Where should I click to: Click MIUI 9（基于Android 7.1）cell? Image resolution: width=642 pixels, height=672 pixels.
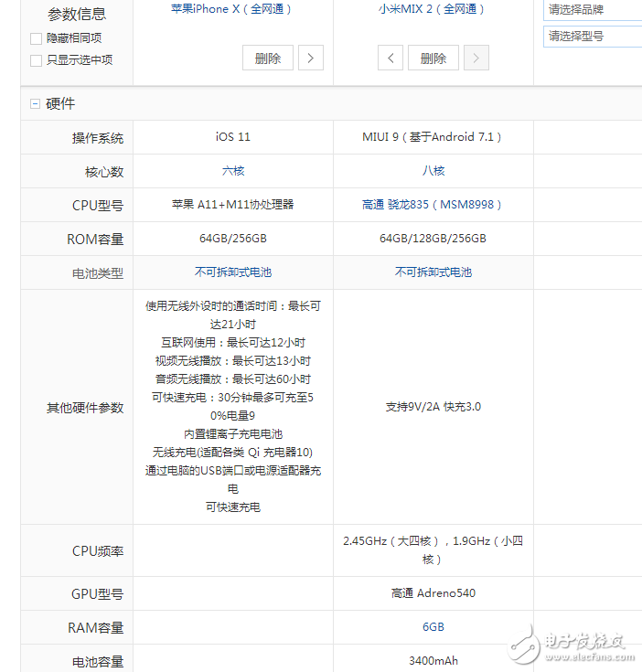coord(432,137)
